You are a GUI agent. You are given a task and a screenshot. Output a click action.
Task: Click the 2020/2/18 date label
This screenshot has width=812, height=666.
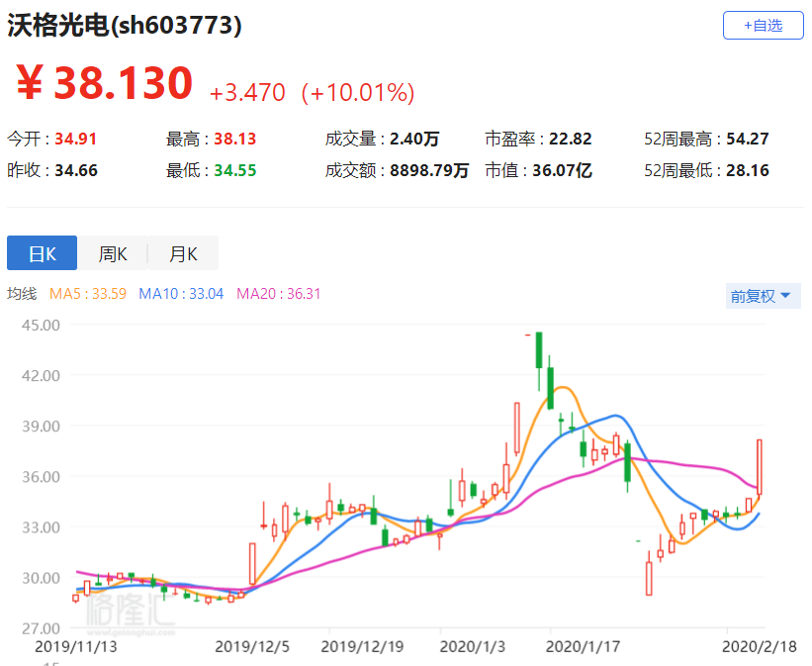click(x=760, y=647)
